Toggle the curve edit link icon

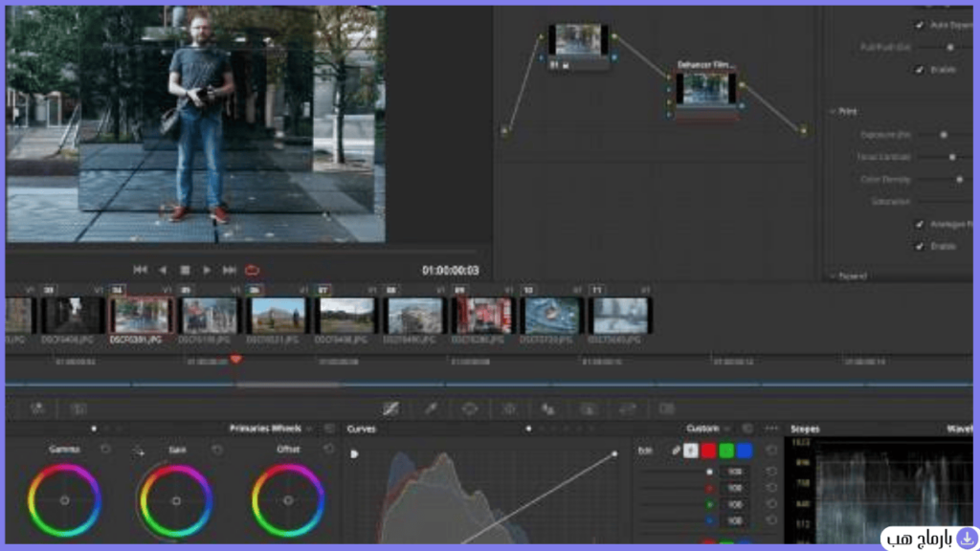pos(676,450)
